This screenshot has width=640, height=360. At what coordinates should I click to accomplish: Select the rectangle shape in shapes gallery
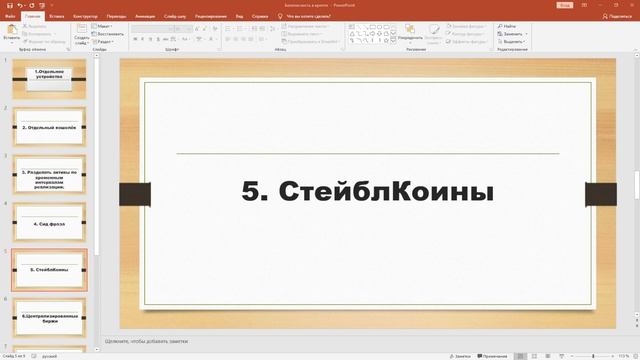[372, 27]
